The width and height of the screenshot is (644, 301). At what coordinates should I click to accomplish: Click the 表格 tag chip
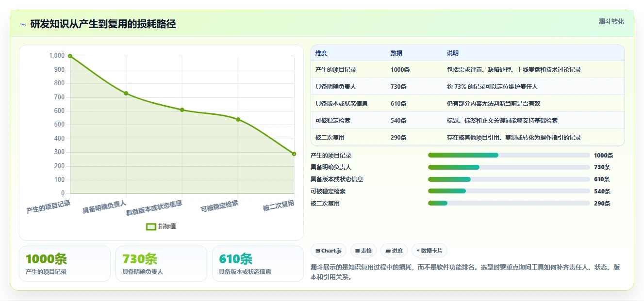[363, 251]
